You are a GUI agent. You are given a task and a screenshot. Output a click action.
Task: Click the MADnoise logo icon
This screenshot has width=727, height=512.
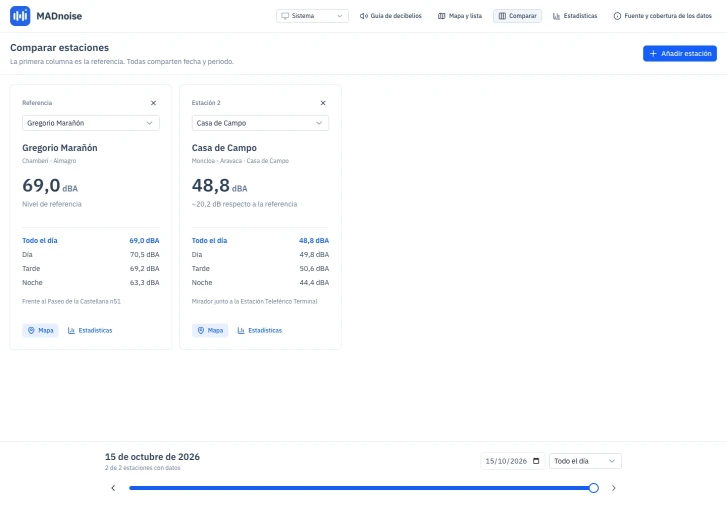click(x=20, y=16)
